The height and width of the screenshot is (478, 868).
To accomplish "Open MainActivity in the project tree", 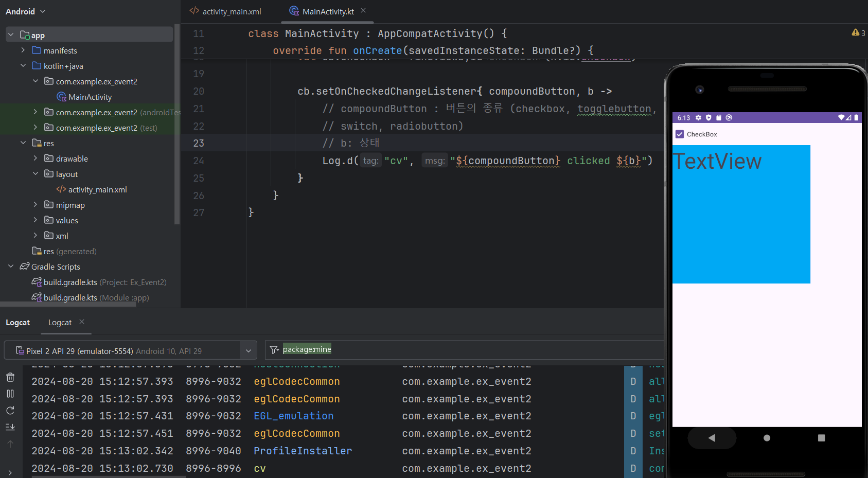I will pos(90,97).
